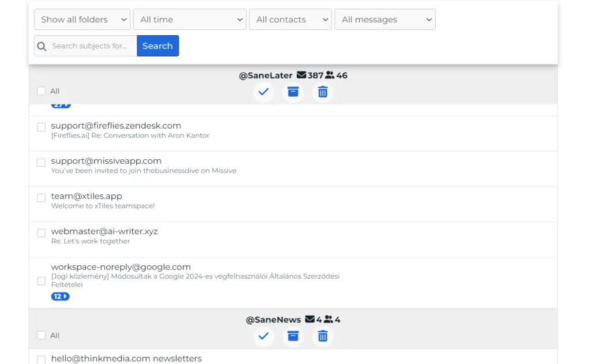Click the trash icon under @SaneNews
590x364 pixels.
322,336
